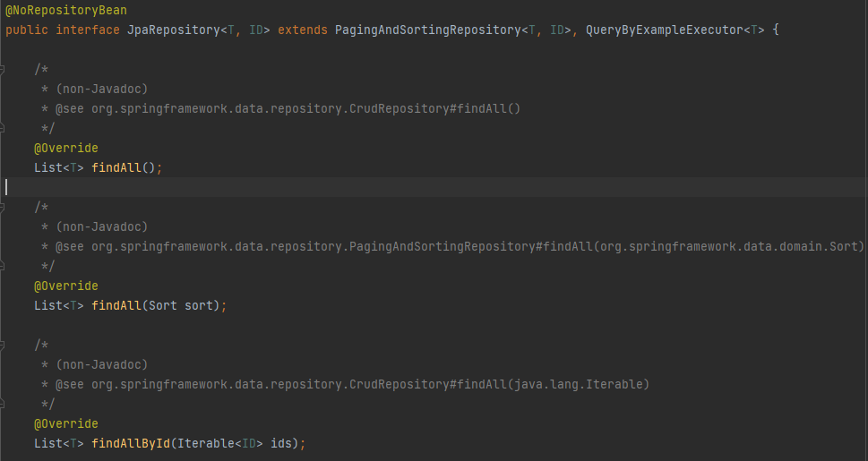Screen dimensions: 868x461
Task: Click the (non-Javadoc) line above the findAll(java.lang.Iterable) reference
Action: point(95,364)
